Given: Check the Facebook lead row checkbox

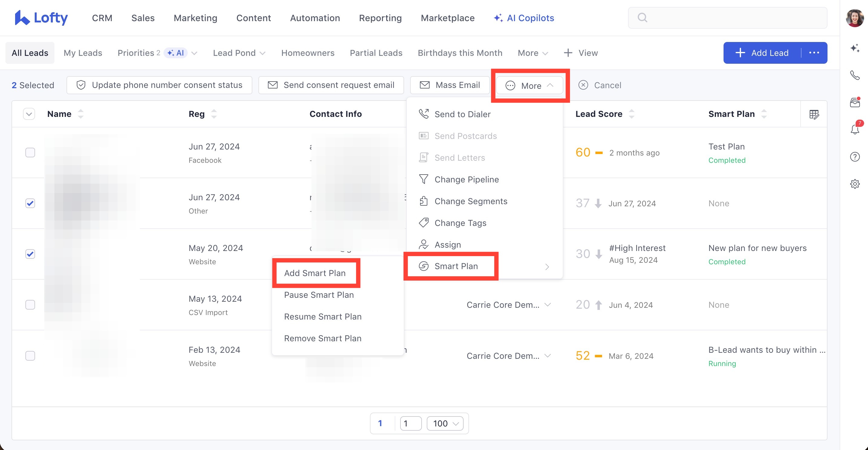Looking at the screenshot, I should (30, 153).
